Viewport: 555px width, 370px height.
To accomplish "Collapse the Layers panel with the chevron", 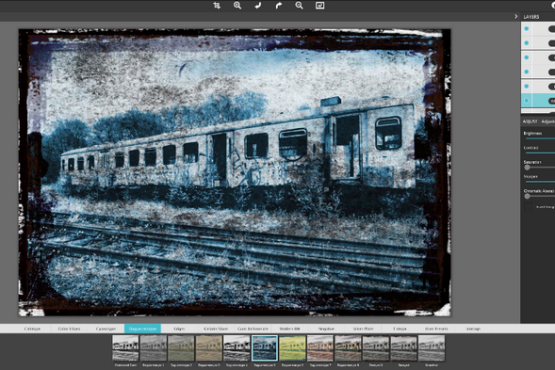I will [516, 16].
